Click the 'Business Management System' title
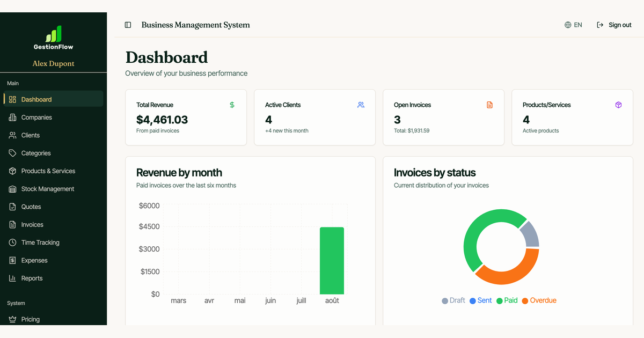 [x=196, y=25]
